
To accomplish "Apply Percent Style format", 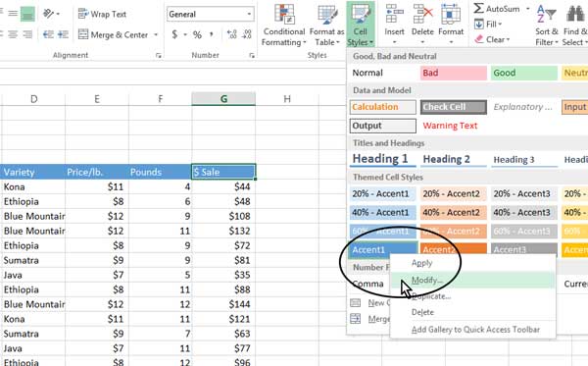I will tap(197, 35).
